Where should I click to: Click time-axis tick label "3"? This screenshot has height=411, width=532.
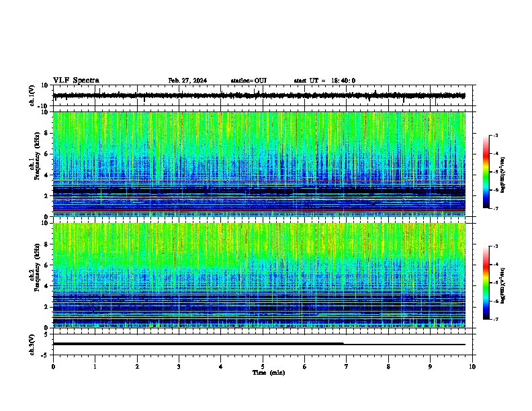point(179,367)
